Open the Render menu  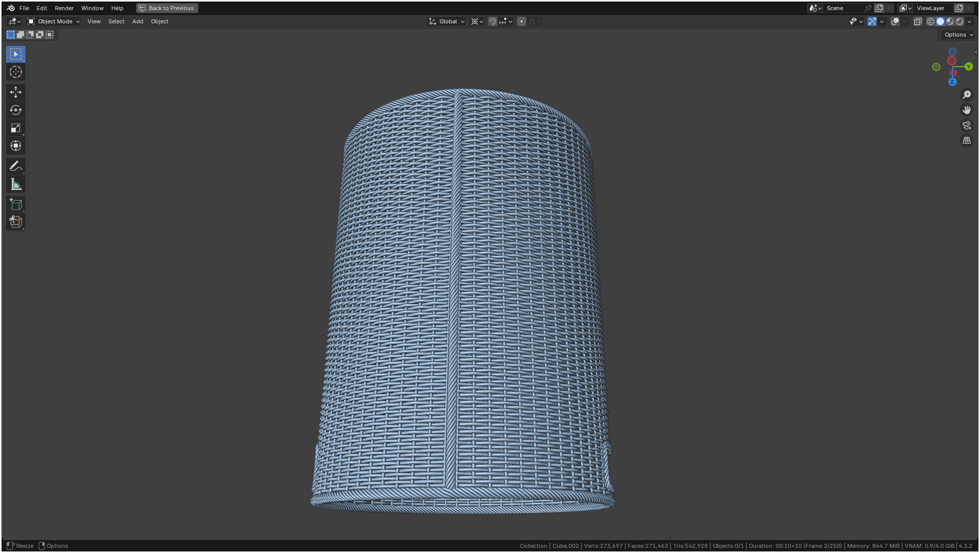coord(64,8)
